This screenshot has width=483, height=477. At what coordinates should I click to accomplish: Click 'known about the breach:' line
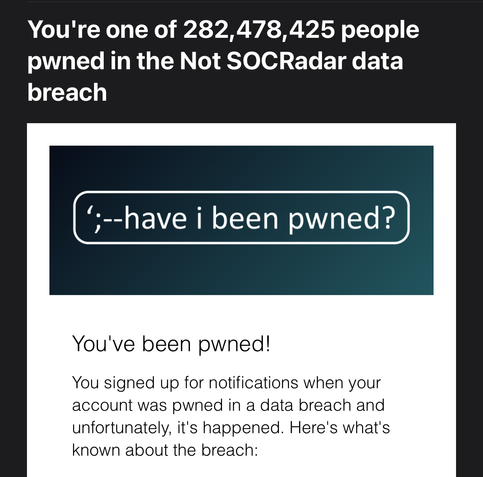165,450
